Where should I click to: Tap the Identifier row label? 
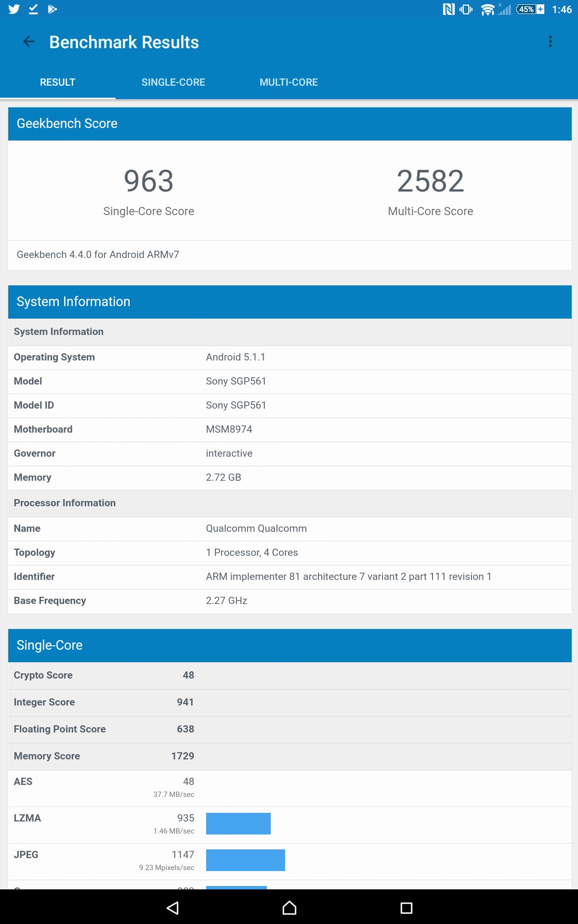[34, 577]
